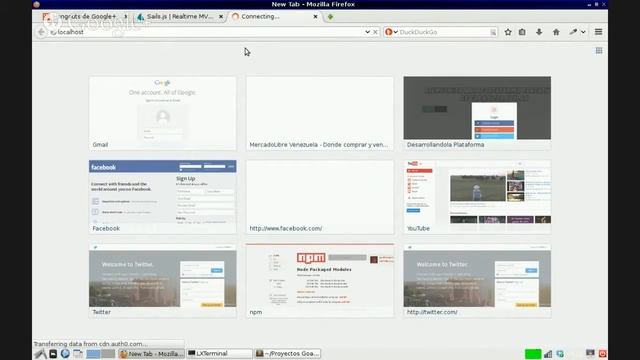Screen dimensions: 640x360
Task: Close the Sails.js tab
Action: (x=221, y=16)
